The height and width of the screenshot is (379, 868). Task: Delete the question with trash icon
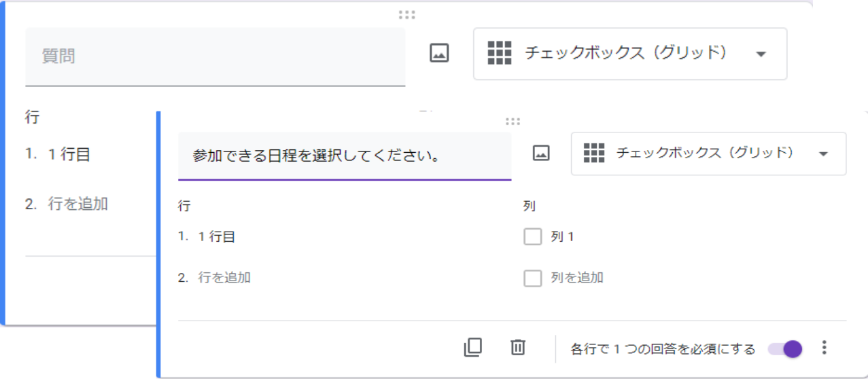pyautogui.click(x=518, y=348)
